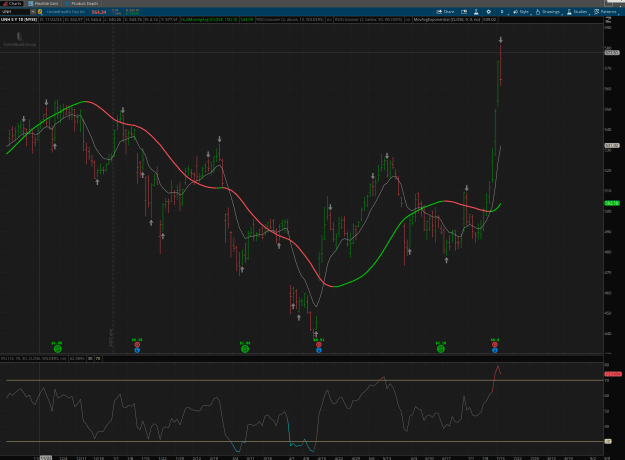Click the third green dividend icon
Image resolution: width=625 pixels, height=460 pixels.
[441, 349]
